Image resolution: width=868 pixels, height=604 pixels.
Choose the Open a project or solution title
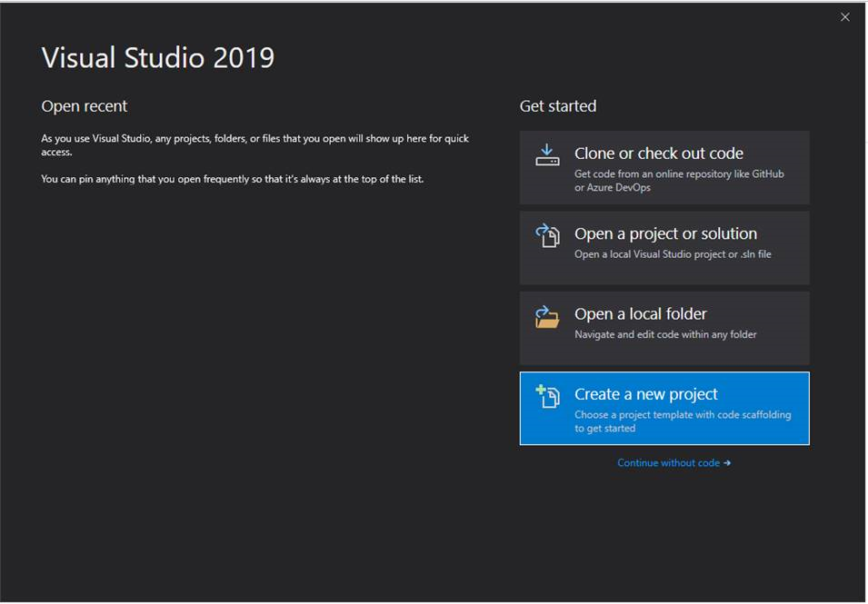[x=665, y=233]
